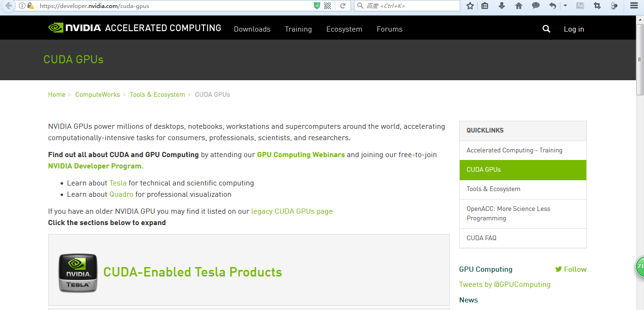Open site search magnifier in NVIDIA header
Image resolution: width=644 pixels, height=310 pixels.
[x=546, y=29]
